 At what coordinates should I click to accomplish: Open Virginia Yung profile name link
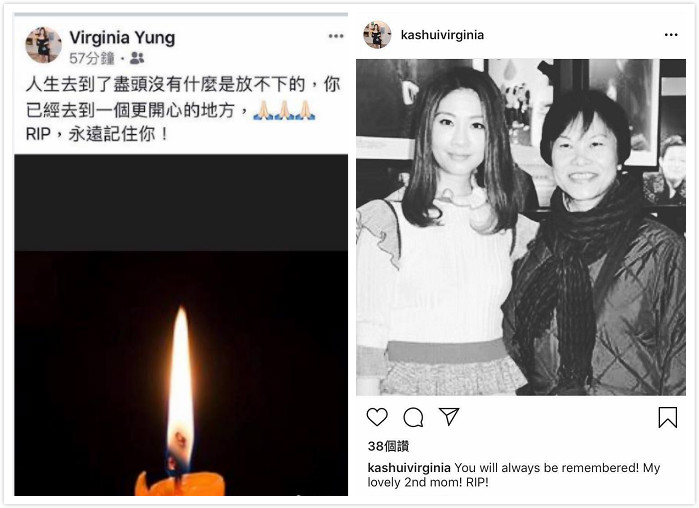(x=122, y=38)
